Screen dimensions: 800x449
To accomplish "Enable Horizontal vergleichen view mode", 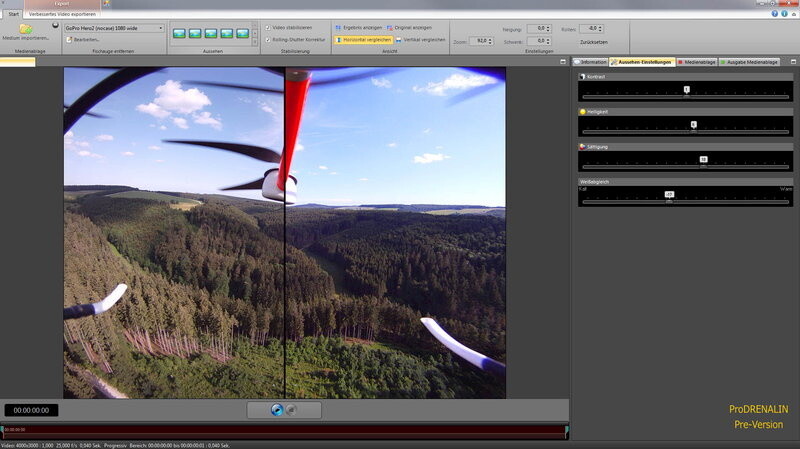I will point(363,40).
